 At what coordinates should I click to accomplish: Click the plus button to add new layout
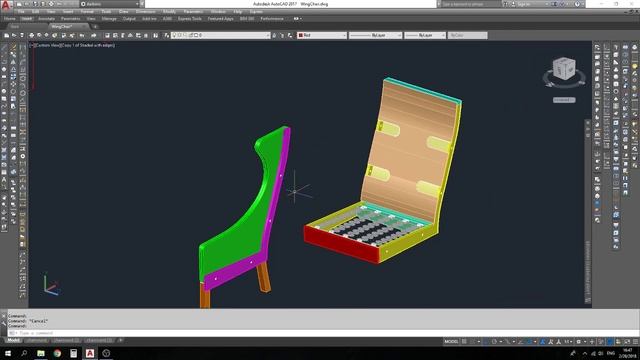pyautogui.click(x=120, y=340)
